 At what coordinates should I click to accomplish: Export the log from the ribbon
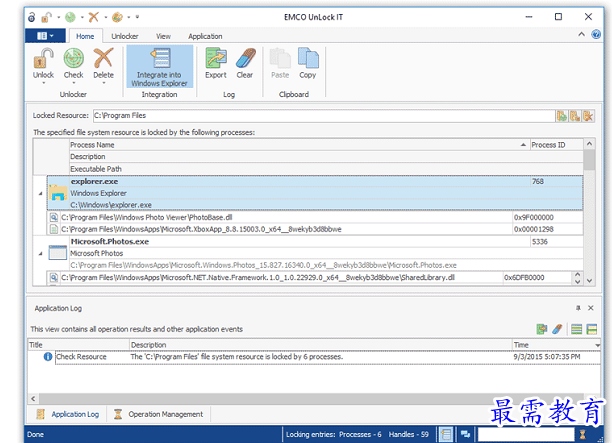click(x=216, y=64)
